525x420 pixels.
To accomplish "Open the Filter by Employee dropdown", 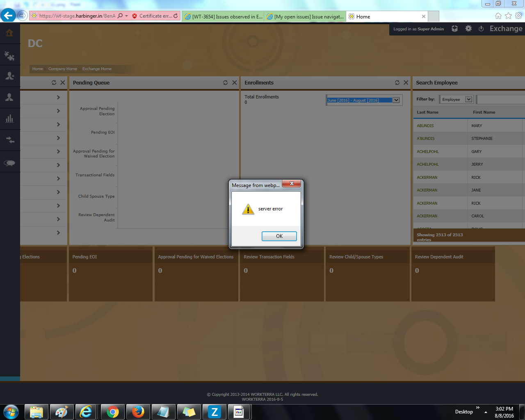I will click(468, 99).
